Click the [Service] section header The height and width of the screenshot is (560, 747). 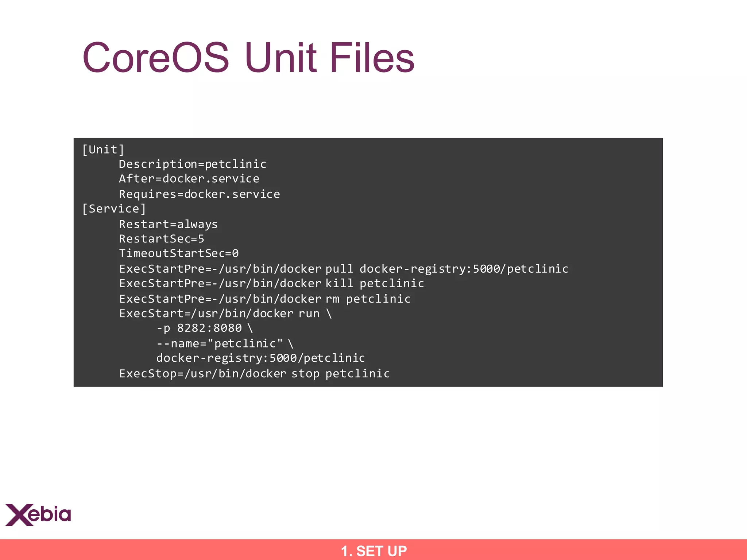click(114, 209)
